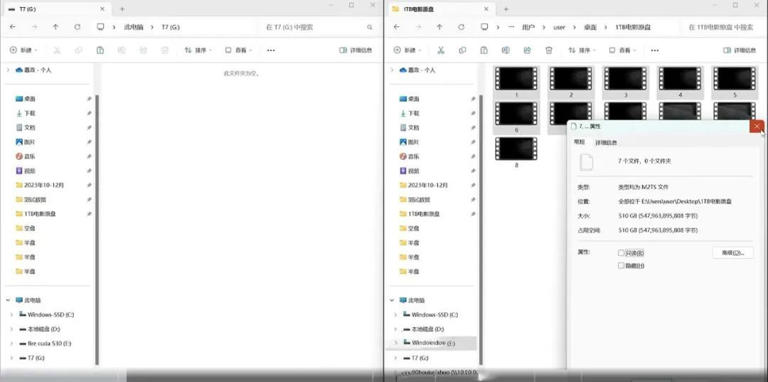Click Paste icon in 1TB电影原盘 window toolbar
Screen dimensions: 768x382
point(484,50)
